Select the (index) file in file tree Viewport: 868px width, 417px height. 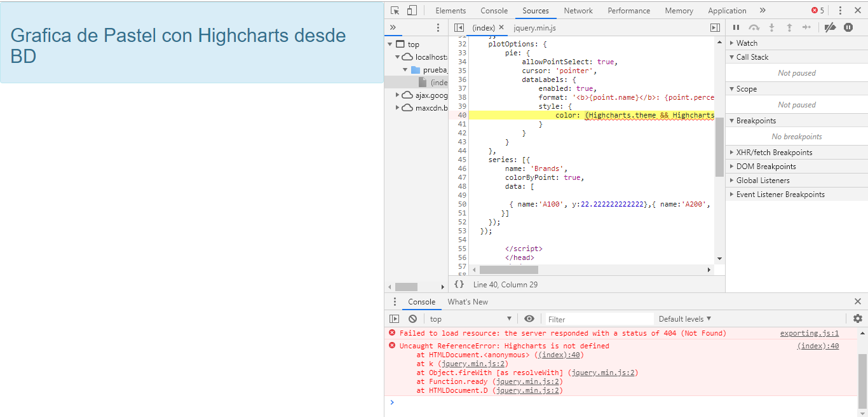[x=433, y=83]
